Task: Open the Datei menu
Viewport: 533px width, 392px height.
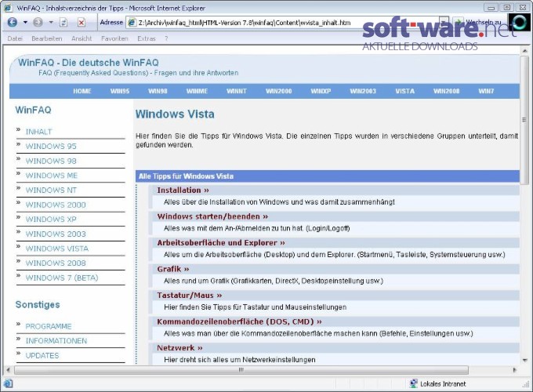Action: (15, 38)
